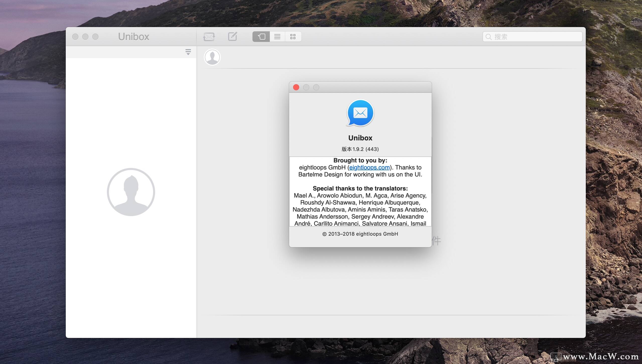Click the 'Brought to you by:' heading

point(360,160)
